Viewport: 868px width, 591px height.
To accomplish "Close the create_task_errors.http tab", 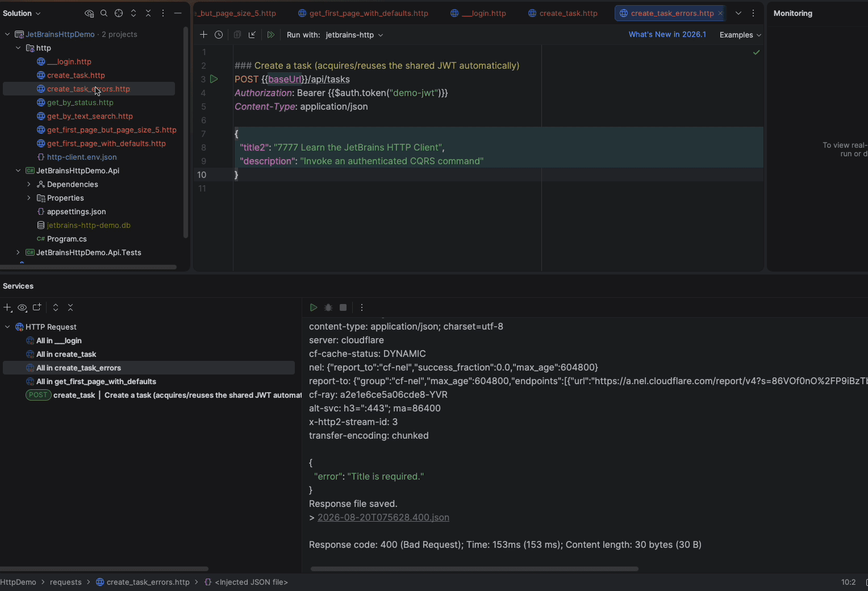I will click(x=720, y=13).
